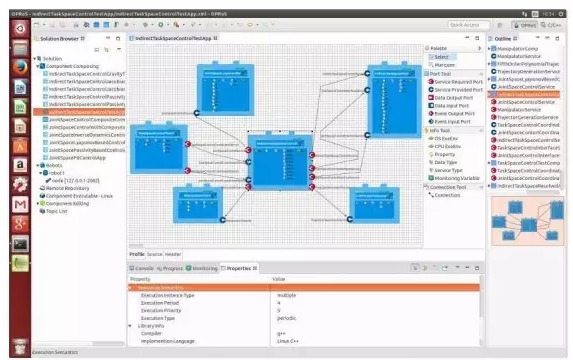Click the Marquee tool in palette

click(x=442, y=65)
